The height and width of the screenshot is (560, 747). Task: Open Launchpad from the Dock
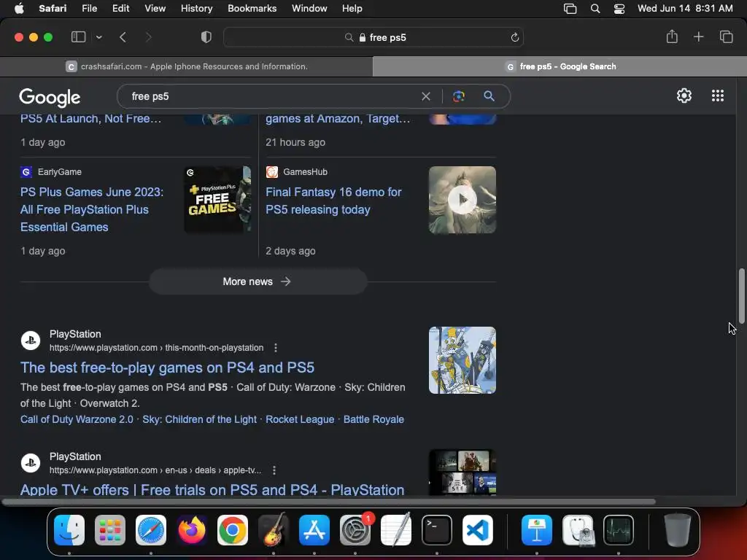(110, 530)
